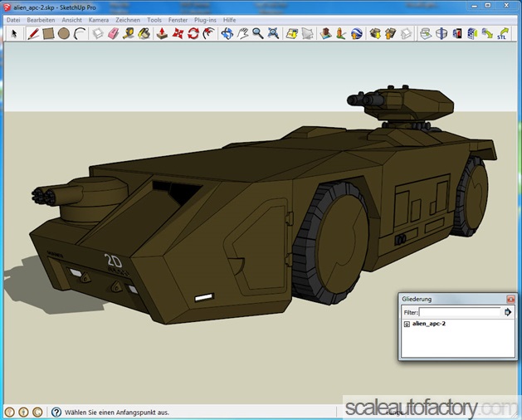Viewport: 522px width, 420px height.
Task: Open the Zeichnen menu
Action: point(128,20)
